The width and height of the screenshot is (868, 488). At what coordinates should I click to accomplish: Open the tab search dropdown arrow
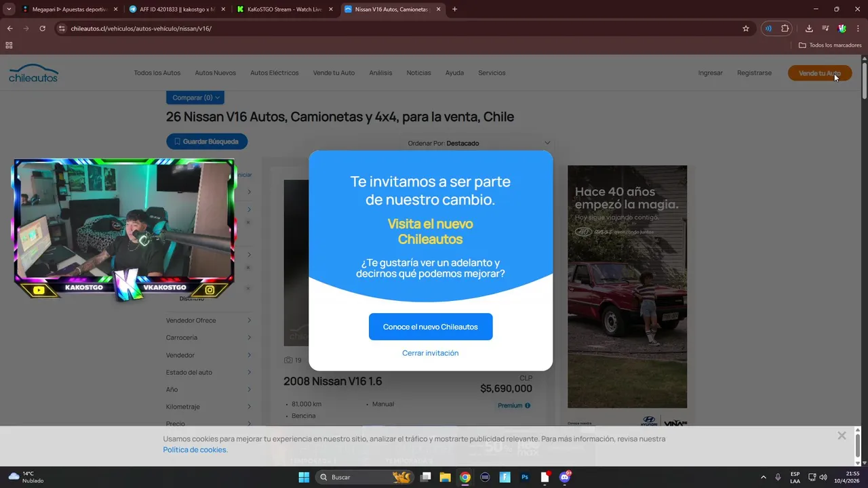click(x=9, y=9)
